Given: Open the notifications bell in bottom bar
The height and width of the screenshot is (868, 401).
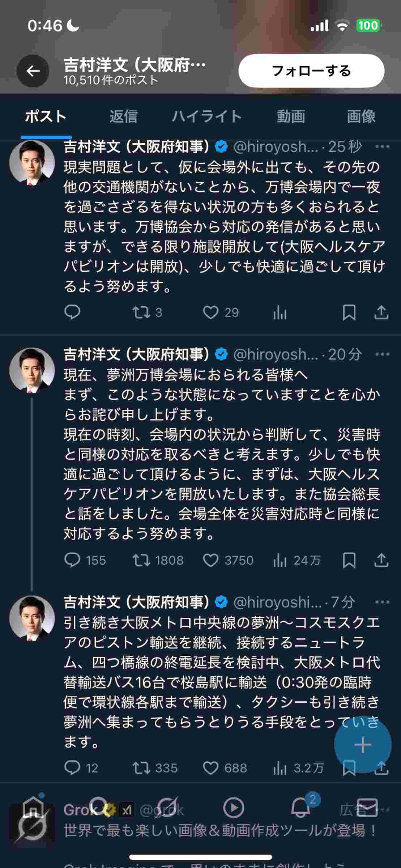Looking at the screenshot, I should click(x=300, y=807).
